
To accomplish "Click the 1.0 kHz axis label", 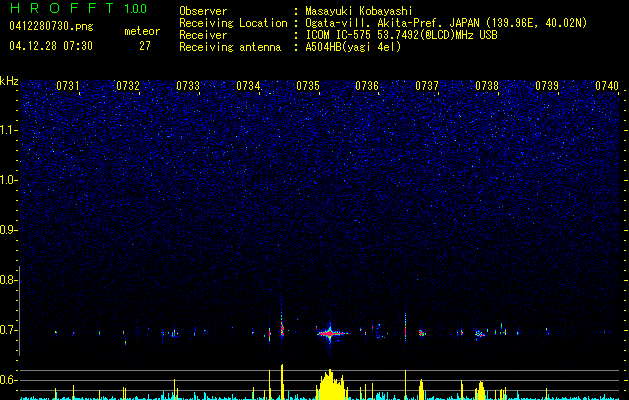I will [x=8, y=180].
